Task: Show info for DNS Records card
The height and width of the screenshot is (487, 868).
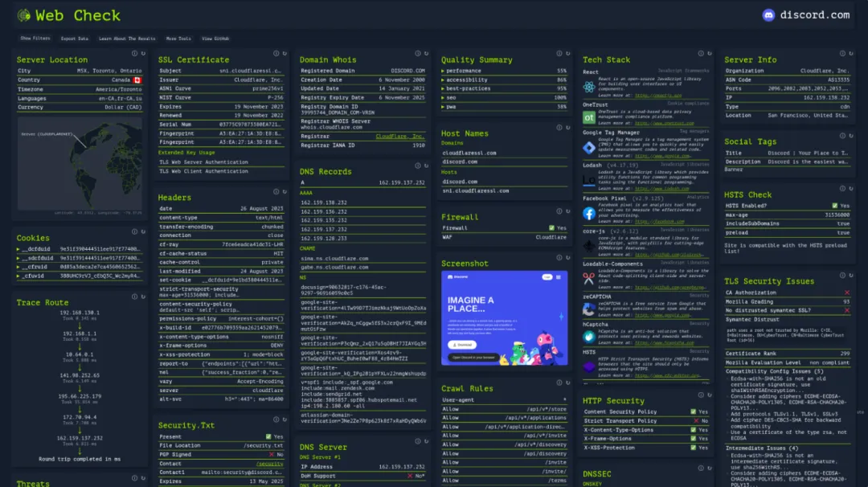Action: tap(418, 166)
